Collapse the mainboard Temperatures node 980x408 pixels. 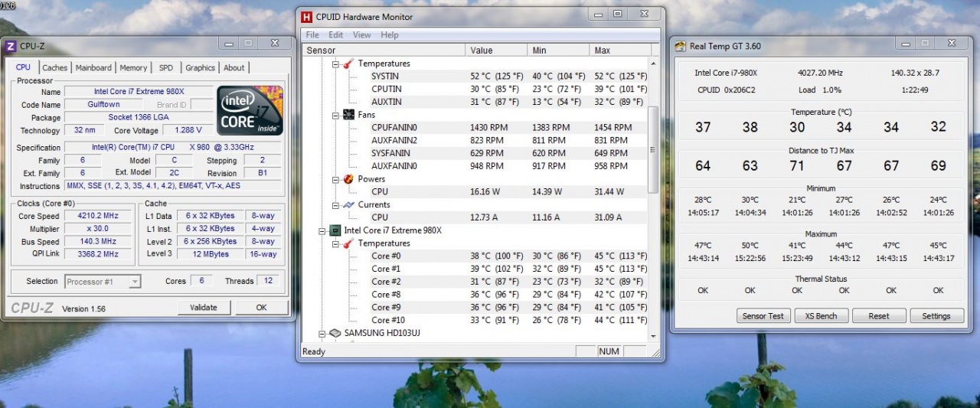click(x=335, y=64)
